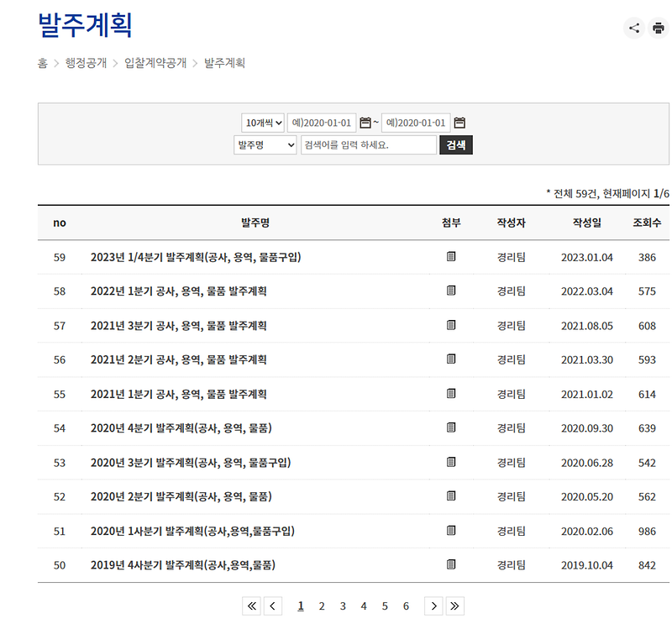This screenshot has height=624, width=672.
Task: Jump to the last page using double-right arrow
Action: (x=455, y=606)
